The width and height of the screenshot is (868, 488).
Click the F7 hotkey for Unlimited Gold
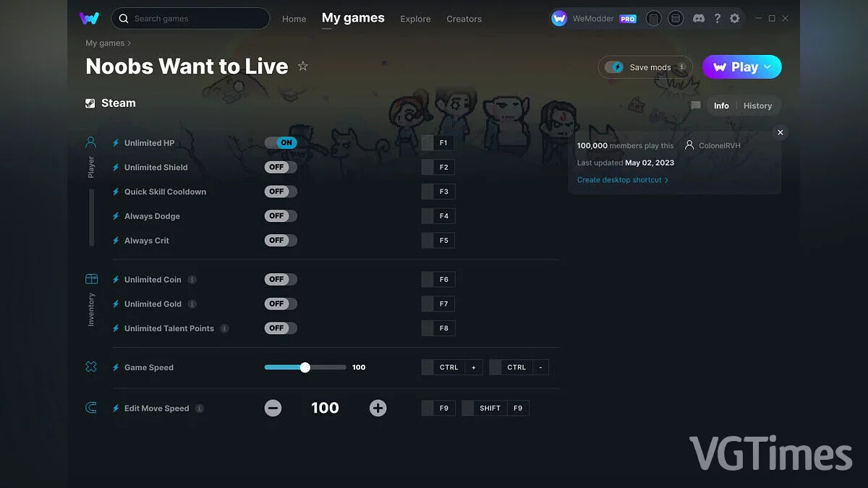click(x=438, y=304)
